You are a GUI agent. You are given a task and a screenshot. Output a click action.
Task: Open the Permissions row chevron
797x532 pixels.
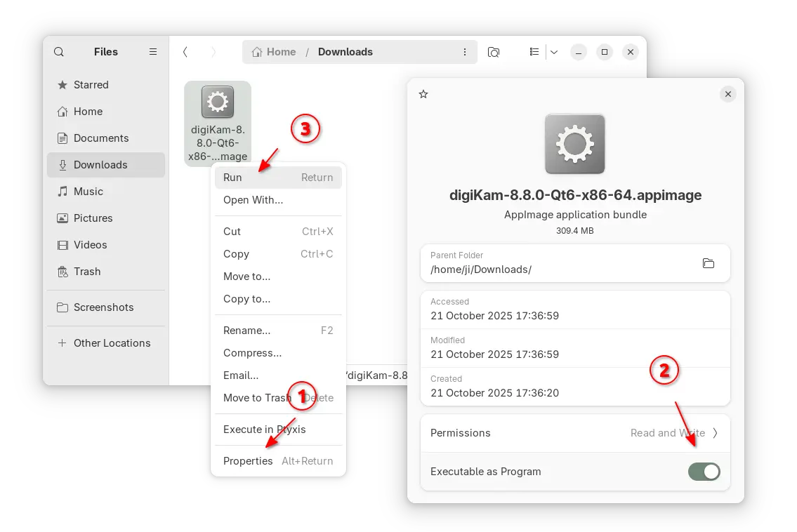pyautogui.click(x=715, y=433)
